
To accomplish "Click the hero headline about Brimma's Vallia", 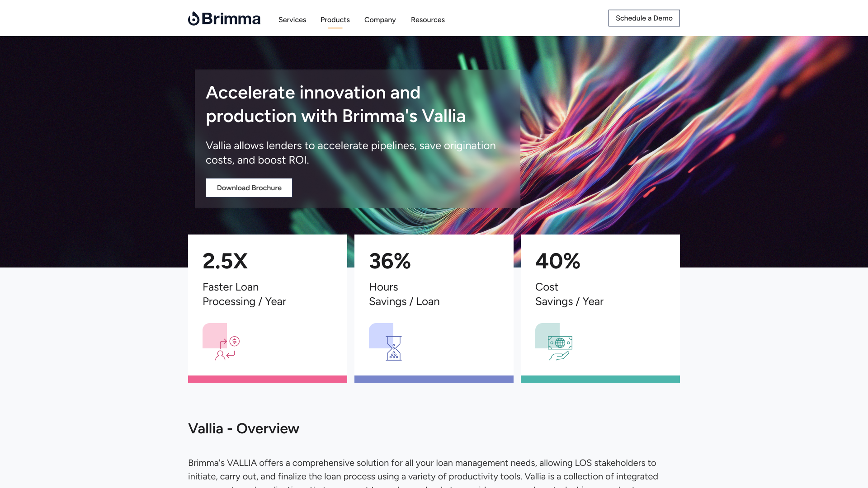I will pos(335,104).
